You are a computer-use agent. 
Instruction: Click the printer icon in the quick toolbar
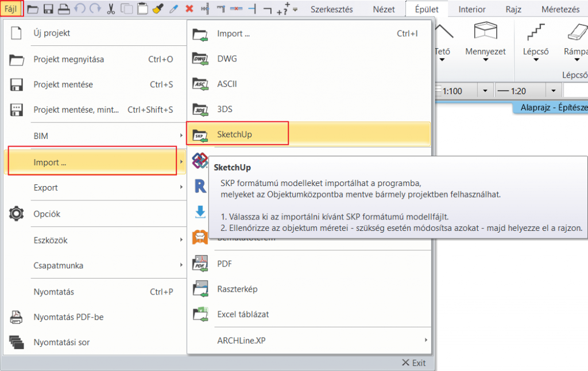(x=64, y=9)
